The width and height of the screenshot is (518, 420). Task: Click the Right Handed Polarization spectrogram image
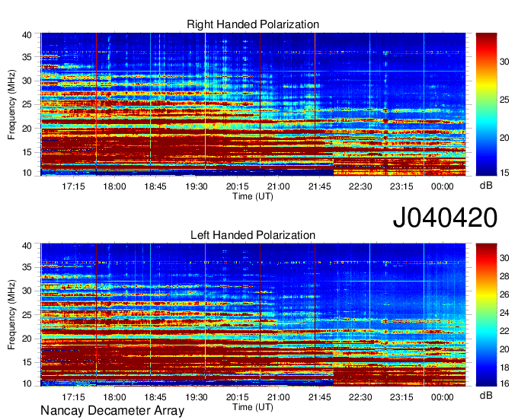253,104
